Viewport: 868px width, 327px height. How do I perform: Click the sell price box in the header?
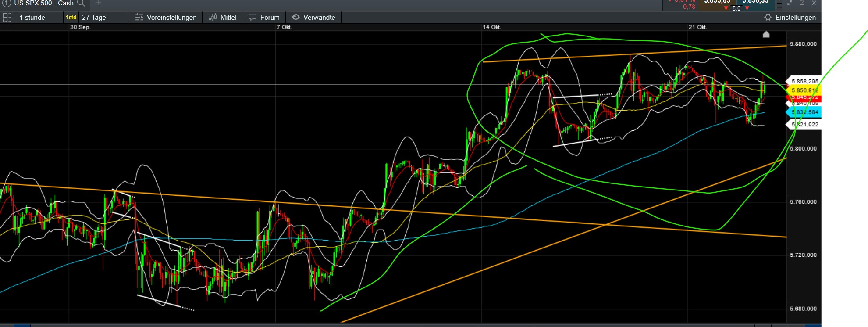coord(717,4)
